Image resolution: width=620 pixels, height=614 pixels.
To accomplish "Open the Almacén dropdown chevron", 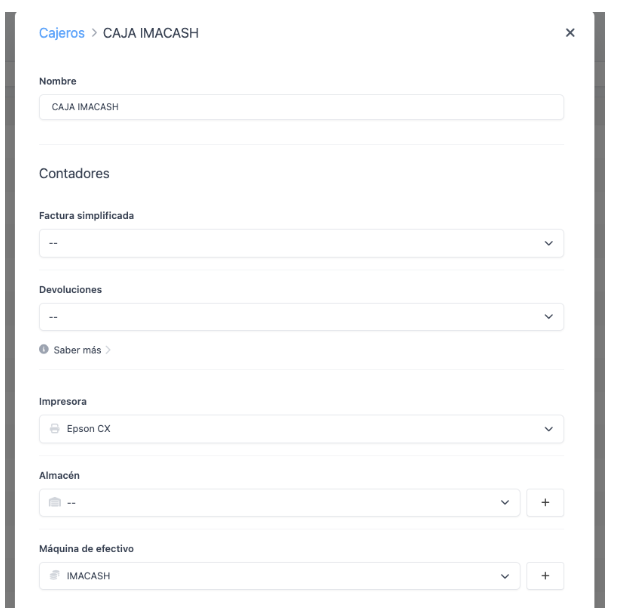I will click(x=504, y=503).
